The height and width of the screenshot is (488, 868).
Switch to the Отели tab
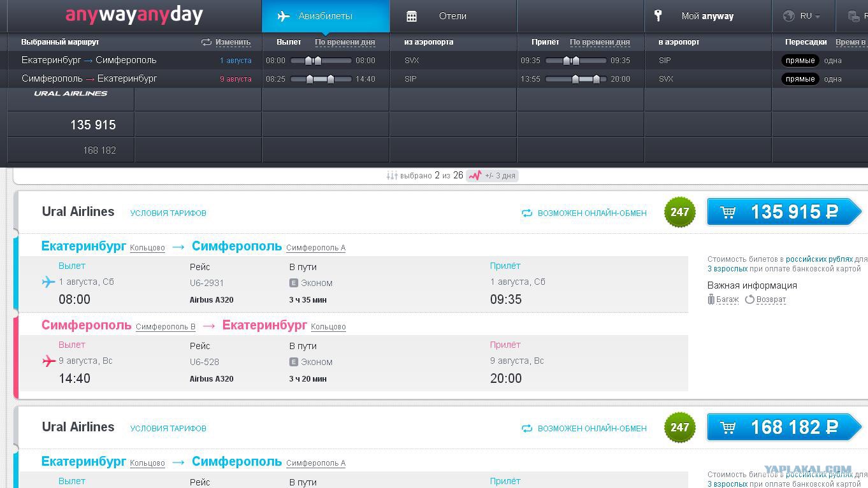coord(453,16)
